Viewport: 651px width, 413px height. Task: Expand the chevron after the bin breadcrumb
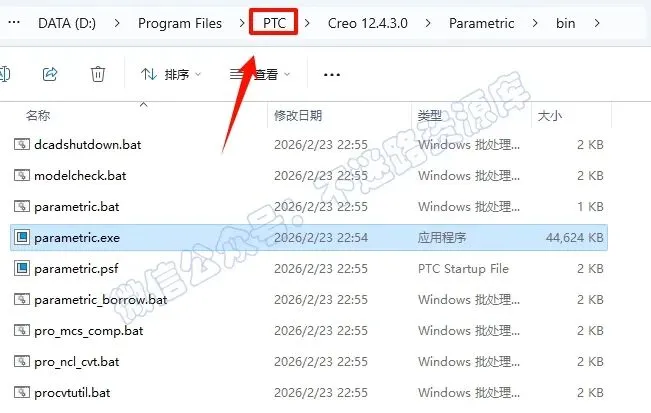coord(597,23)
